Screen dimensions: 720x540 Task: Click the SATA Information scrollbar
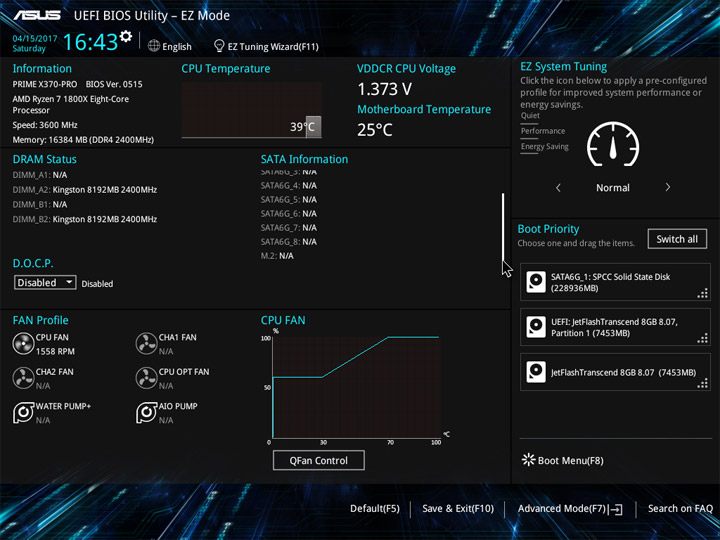(x=503, y=228)
